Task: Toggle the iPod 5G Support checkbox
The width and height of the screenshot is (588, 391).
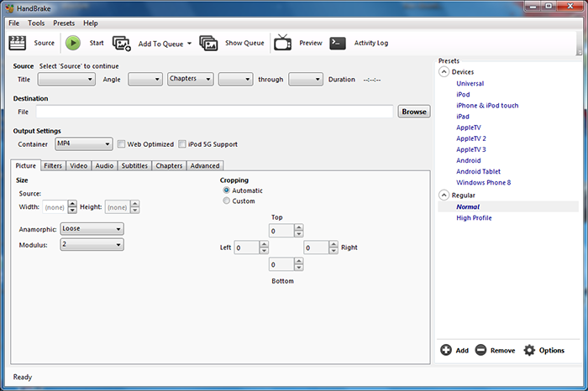Action: (181, 144)
